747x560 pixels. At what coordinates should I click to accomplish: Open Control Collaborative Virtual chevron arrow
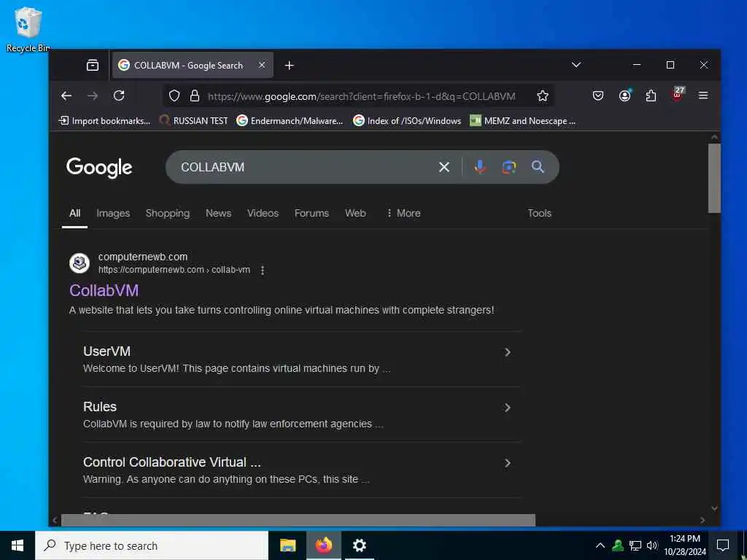[x=508, y=463]
